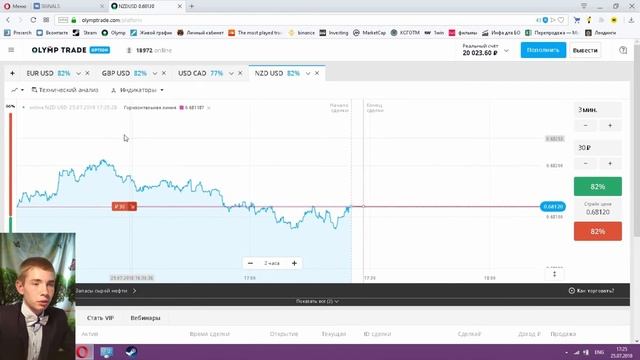Open the browser downloads icon

[x=631, y=20]
